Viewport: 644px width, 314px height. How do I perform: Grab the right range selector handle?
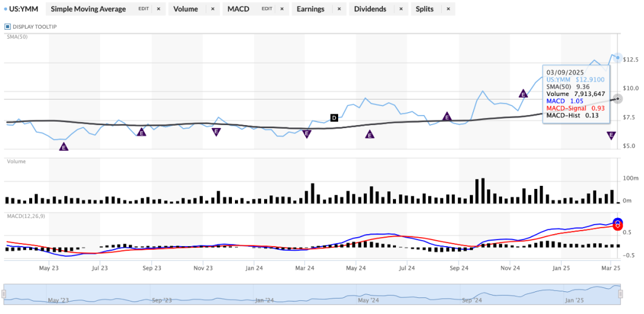pos(621,294)
